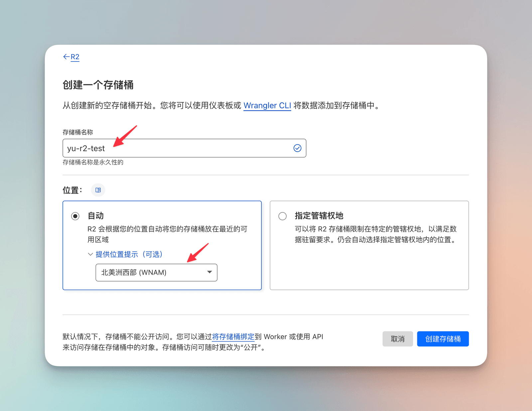Click the 取消 button
The height and width of the screenshot is (411, 532).
pyautogui.click(x=397, y=339)
